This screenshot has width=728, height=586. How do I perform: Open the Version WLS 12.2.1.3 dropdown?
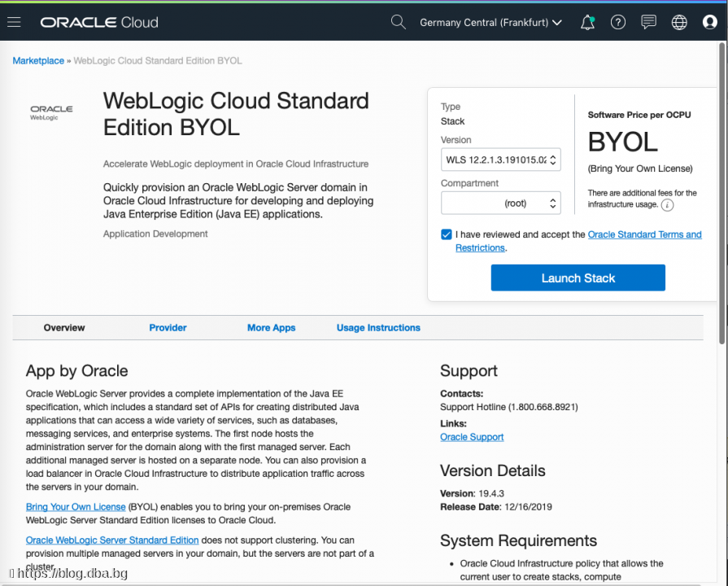(500, 160)
